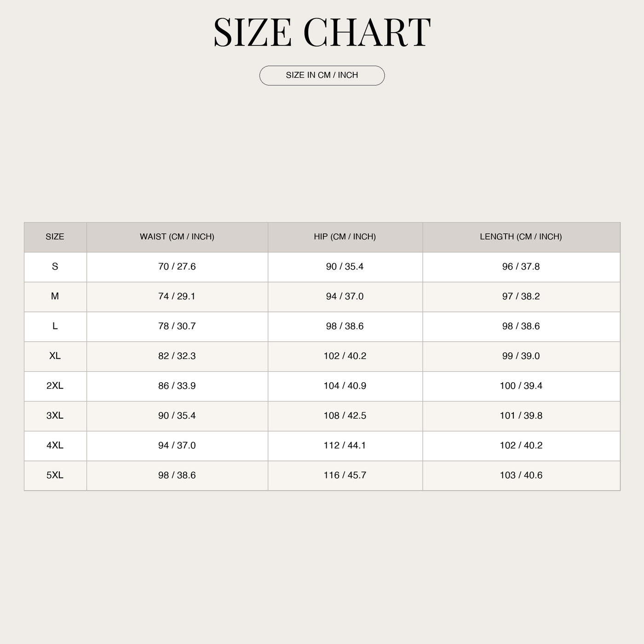Click the SIZE IN CM / INCH pill button
Image resolution: width=644 pixels, height=644 pixels.
pos(322,75)
